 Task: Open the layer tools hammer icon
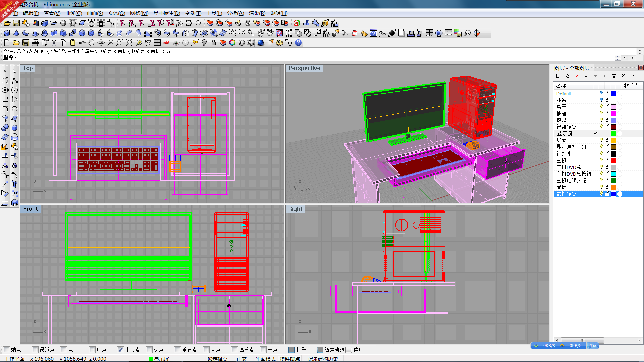(624, 76)
